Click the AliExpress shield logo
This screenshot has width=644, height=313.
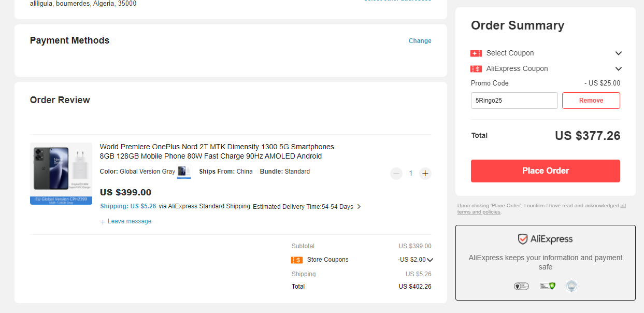click(x=523, y=239)
